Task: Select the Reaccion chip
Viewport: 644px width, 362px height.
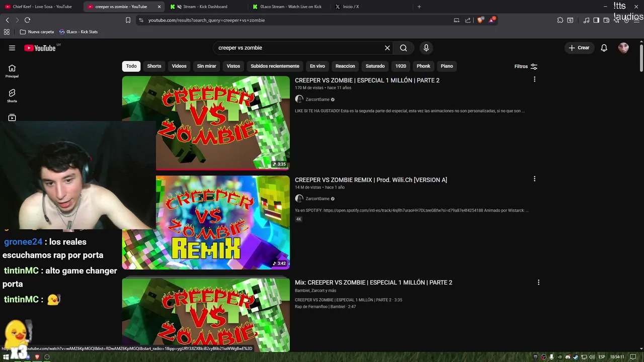Action: (x=345, y=66)
